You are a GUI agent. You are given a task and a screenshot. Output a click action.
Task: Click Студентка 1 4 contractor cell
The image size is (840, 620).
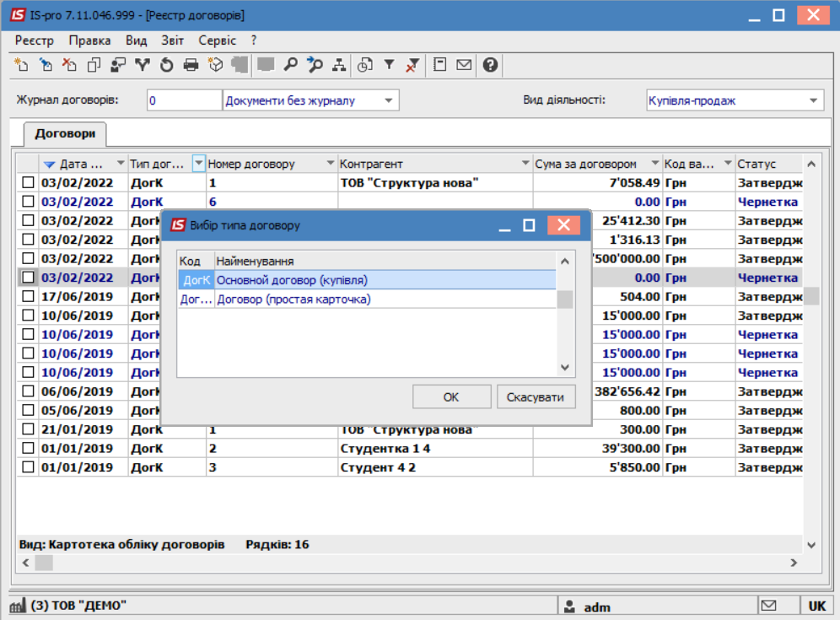tap(435, 449)
